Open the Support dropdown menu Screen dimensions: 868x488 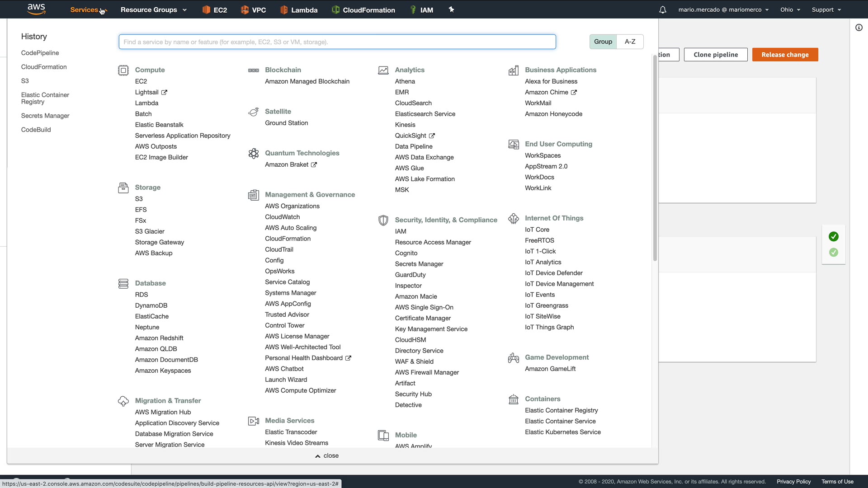[x=826, y=9]
